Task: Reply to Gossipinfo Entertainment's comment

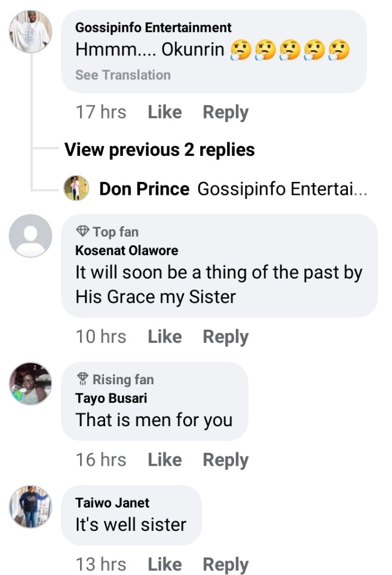Action: (225, 112)
